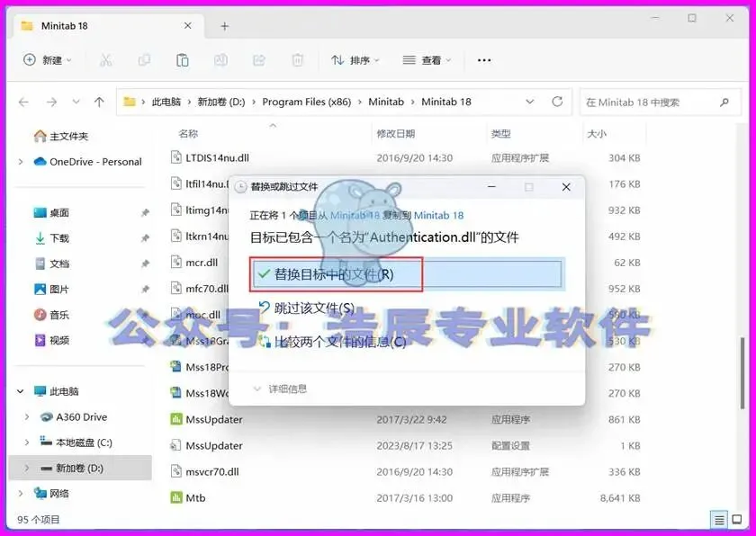Open 网络 Network in sidebar
This screenshot has height=536, width=756.
coord(51,494)
